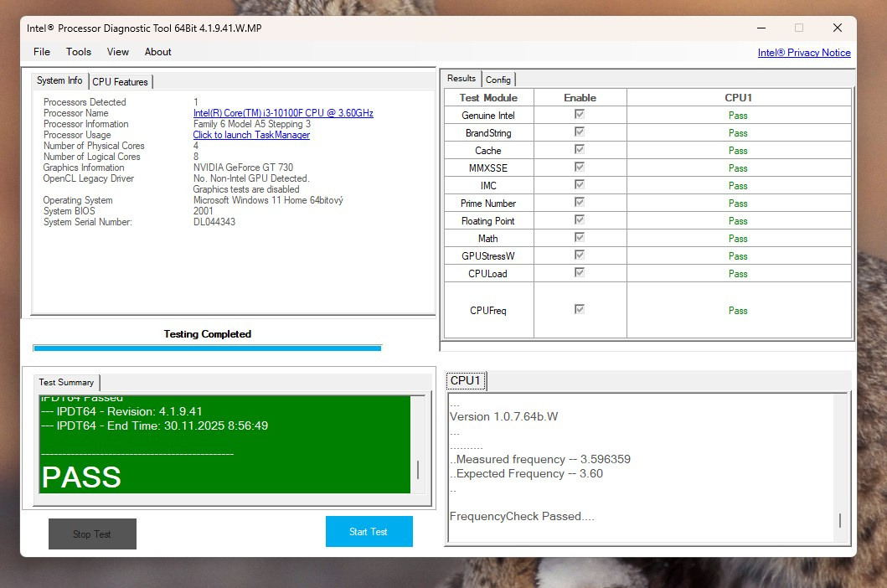Toggle the BrandString test checkbox
The height and width of the screenshot is (588, 887).
point(580,132)
